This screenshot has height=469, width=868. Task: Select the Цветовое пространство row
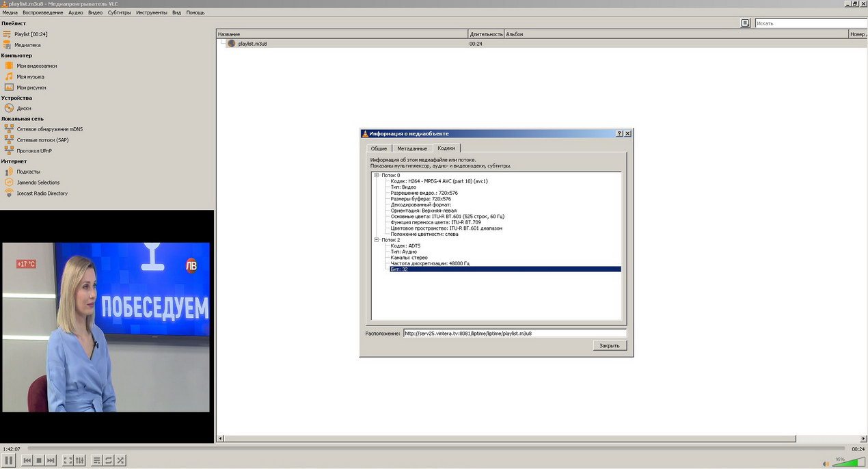(x=446, y=228)
